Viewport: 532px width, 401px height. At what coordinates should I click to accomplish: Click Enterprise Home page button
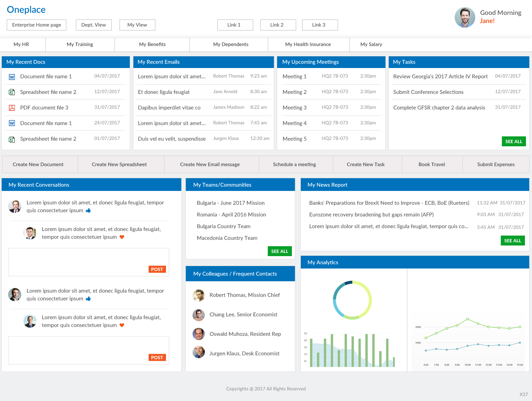(x=37, y=25)
